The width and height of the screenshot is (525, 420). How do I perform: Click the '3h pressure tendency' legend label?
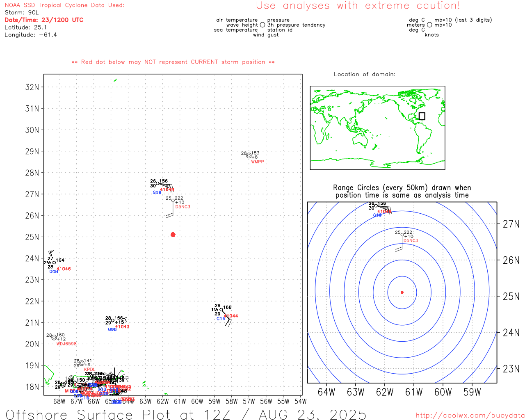click(x=297, y=25)
